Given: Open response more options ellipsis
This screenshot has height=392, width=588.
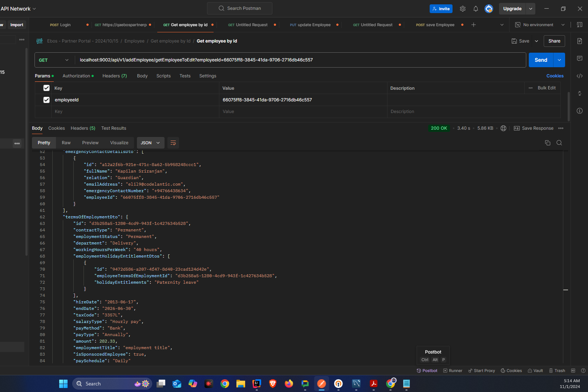Looking at the screenshot, I should point(561,128).
